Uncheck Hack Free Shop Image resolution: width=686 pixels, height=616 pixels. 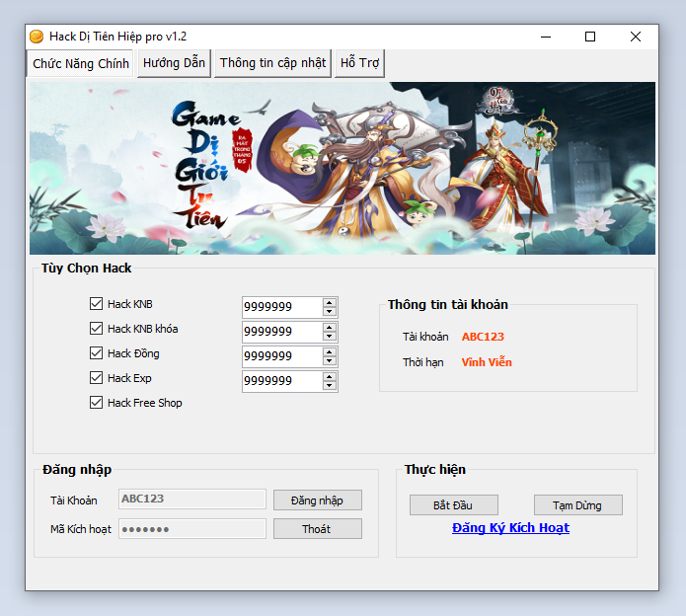(97, 403)
